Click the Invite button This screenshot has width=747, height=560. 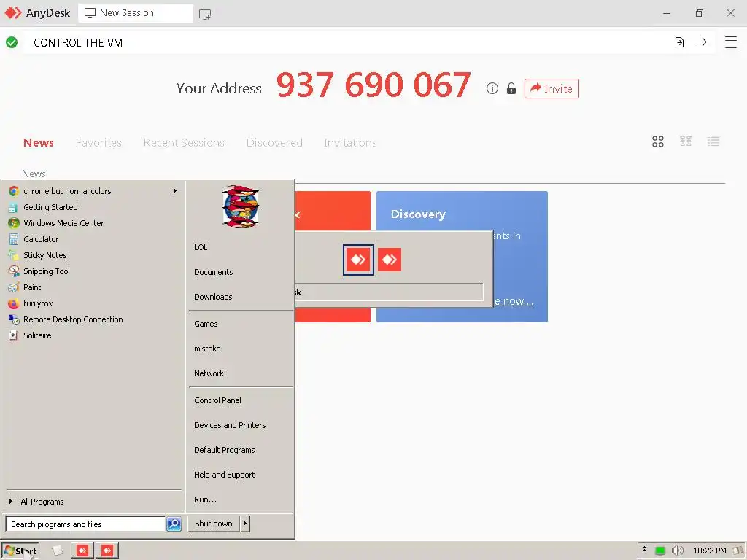click(x=551, y=88)
